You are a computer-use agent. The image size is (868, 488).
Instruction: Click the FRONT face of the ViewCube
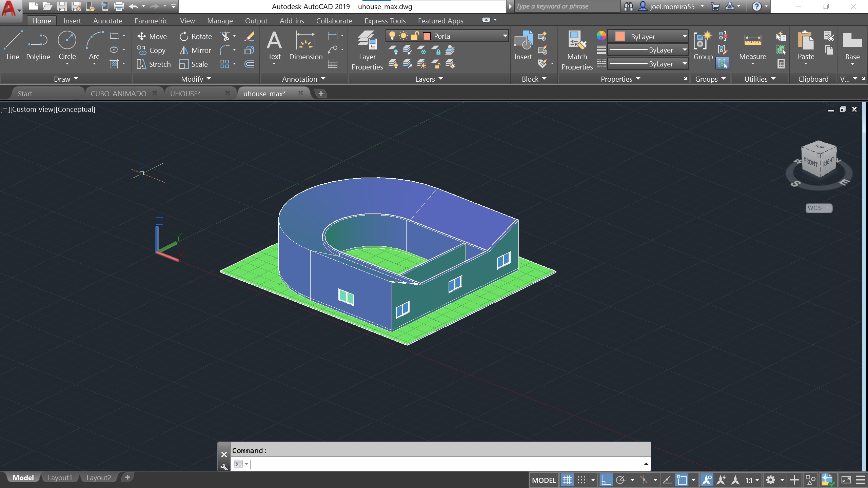tap(810, 162)
